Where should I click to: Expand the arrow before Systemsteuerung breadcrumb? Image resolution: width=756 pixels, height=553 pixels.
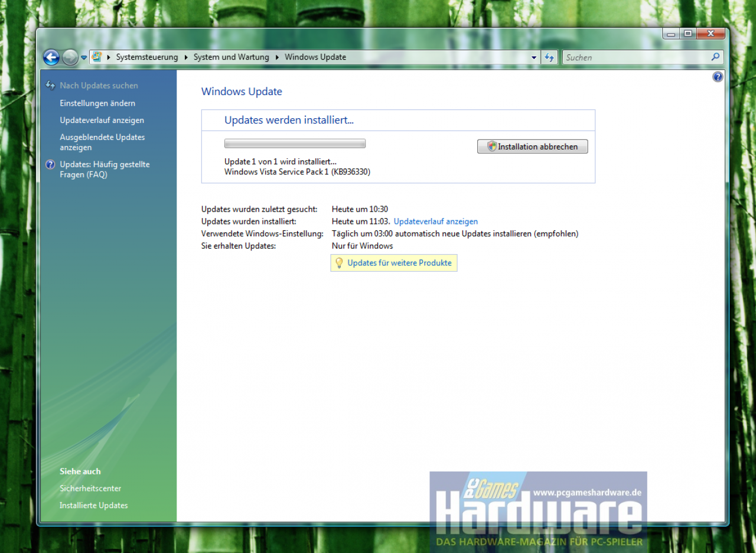[x=109, y=57]
